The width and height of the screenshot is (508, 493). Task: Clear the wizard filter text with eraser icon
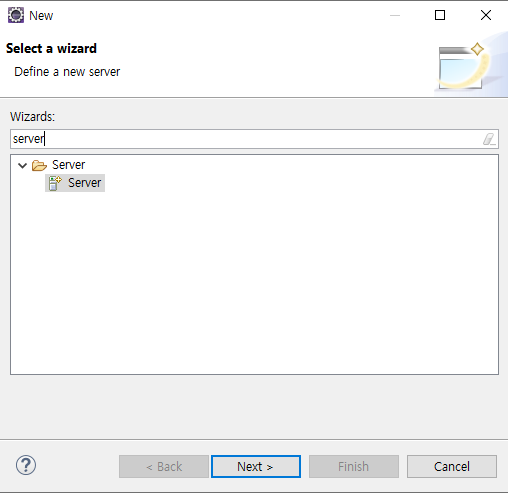pos(489,139)
